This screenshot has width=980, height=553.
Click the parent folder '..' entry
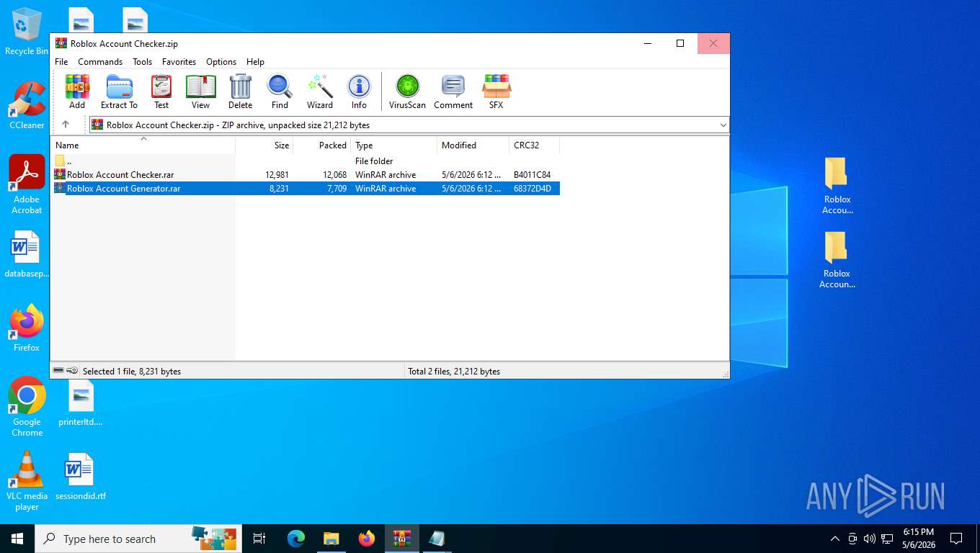click(x=63, y=161)
